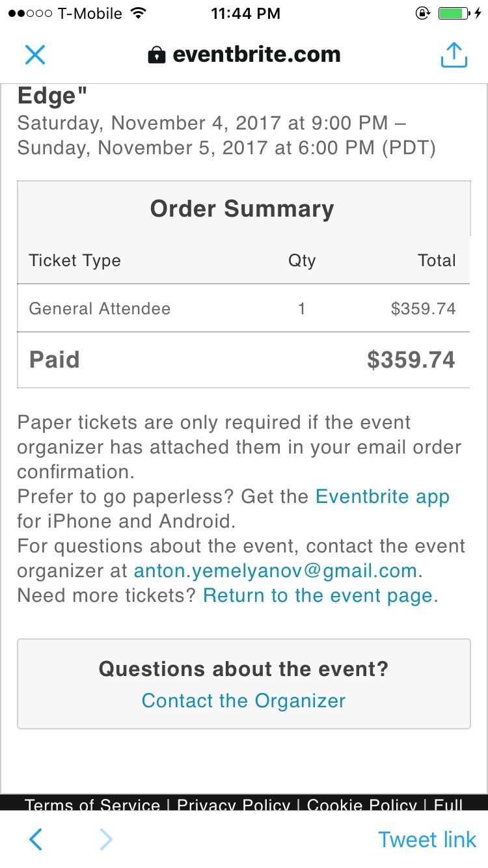
Task: Tap the browser forward arrow
Action: click(x=105, y=839)
